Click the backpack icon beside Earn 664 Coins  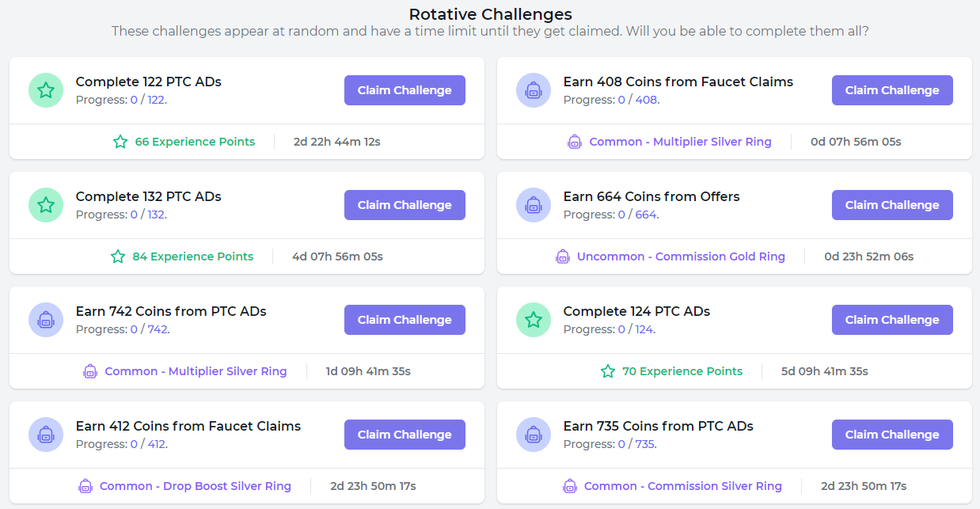(534, 205)
